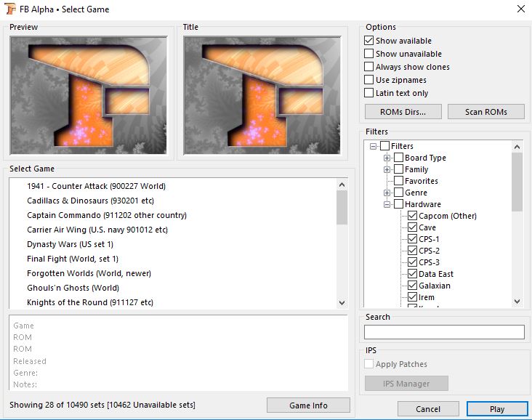The image size is (532, 420).
Task: Select Forgotten Worlds (World, newer)
Action: pos(89,273)
